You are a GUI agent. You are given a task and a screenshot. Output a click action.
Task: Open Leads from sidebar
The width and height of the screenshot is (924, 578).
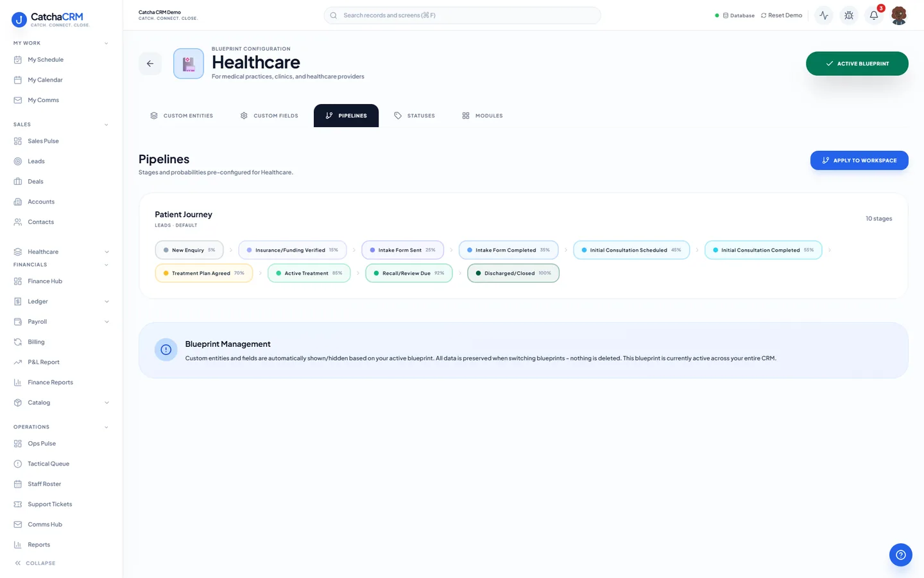click(x=61, y=161)
